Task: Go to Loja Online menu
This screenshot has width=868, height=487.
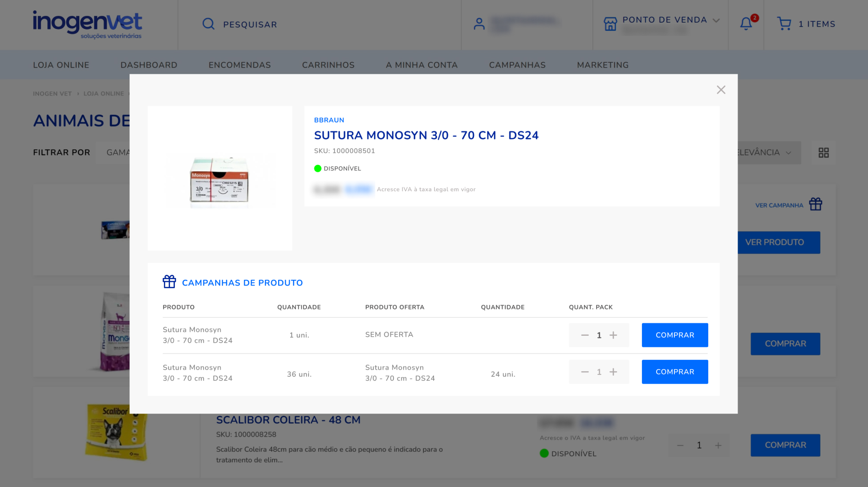Action: pyautogui.click(x=61, y=65)
